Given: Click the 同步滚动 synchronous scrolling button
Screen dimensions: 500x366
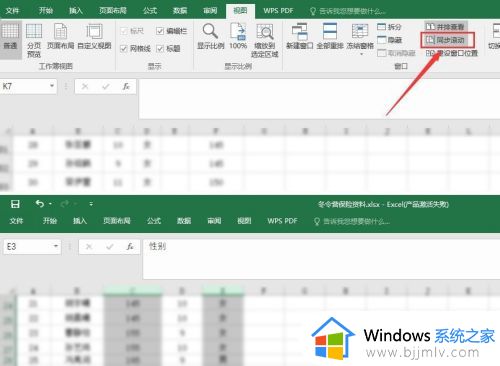Looking at the screenshot, I should 447,40.
